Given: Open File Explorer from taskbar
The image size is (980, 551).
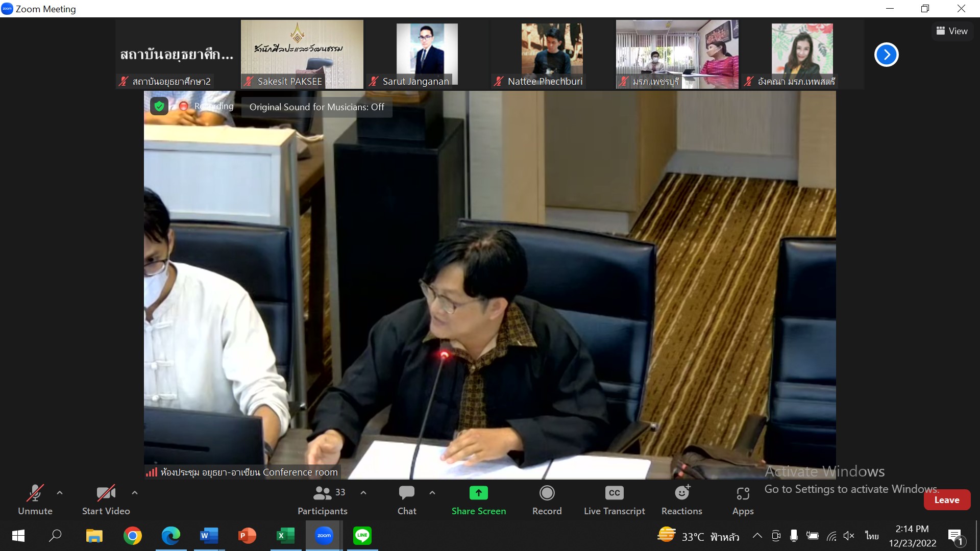Looking at the screenshot, I should pyautogui.click(x=94, y=536).
